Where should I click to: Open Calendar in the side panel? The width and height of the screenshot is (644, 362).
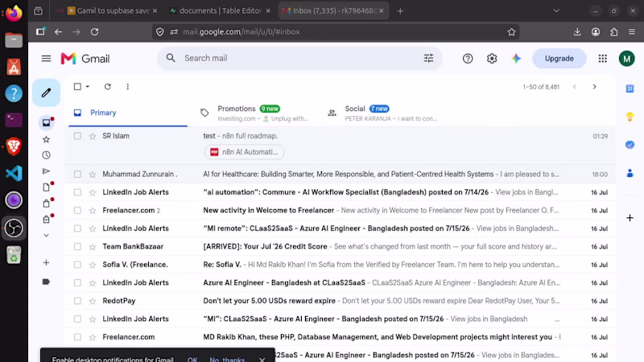pyautogui.click(x=630, y=88)
